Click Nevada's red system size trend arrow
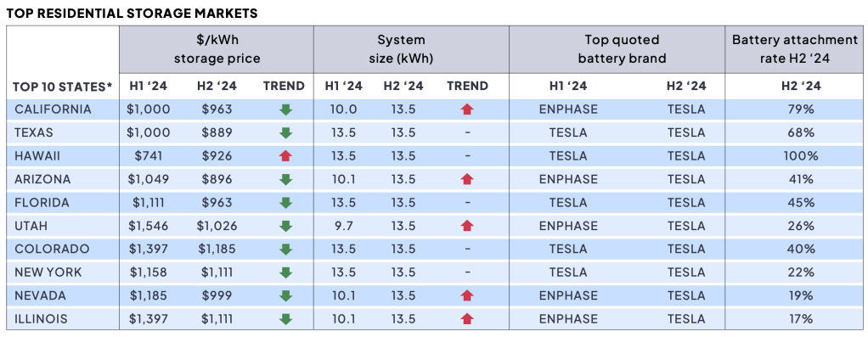Screen dimensions: 868x337 coord(467,295)
